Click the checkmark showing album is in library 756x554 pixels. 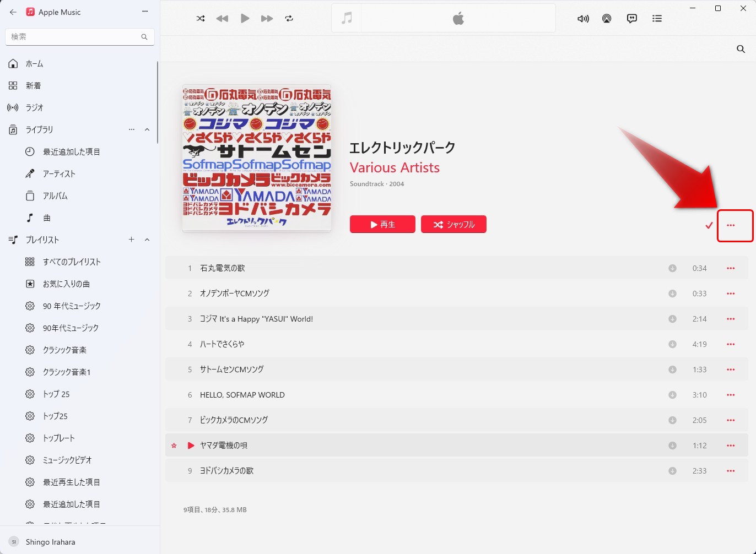709,226
